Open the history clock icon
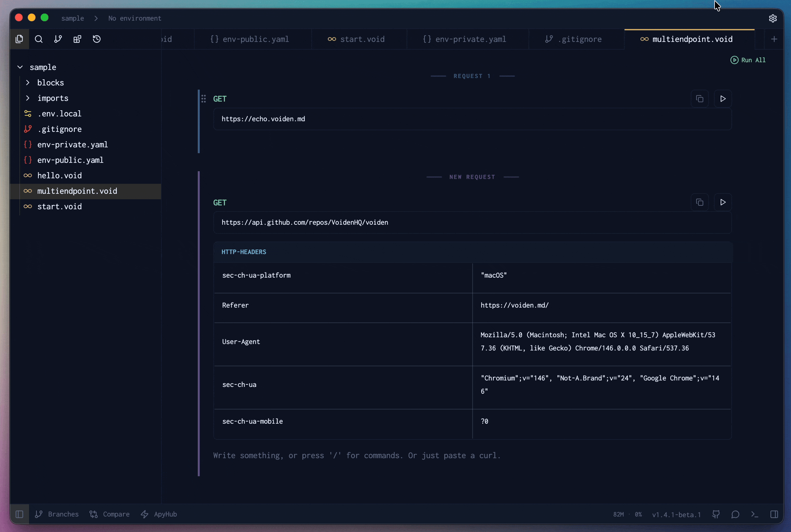 (97, 39)
